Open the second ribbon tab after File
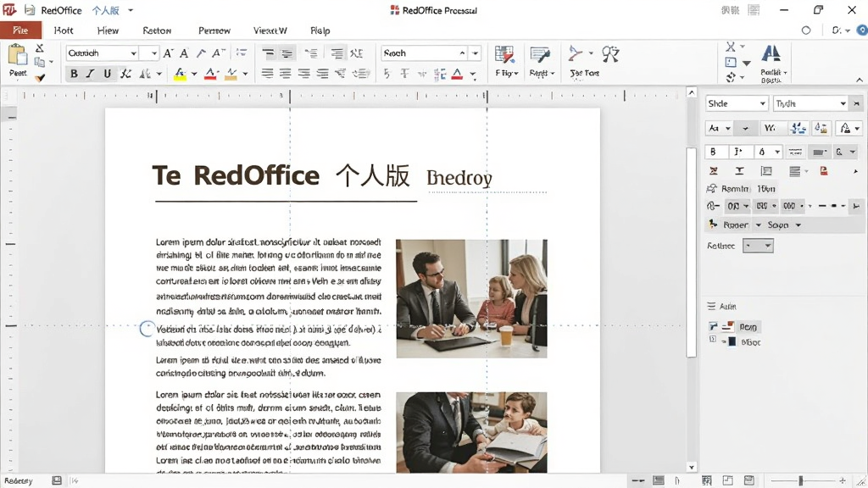The height and width of the screenshot is (488, 868). (64, 30)
